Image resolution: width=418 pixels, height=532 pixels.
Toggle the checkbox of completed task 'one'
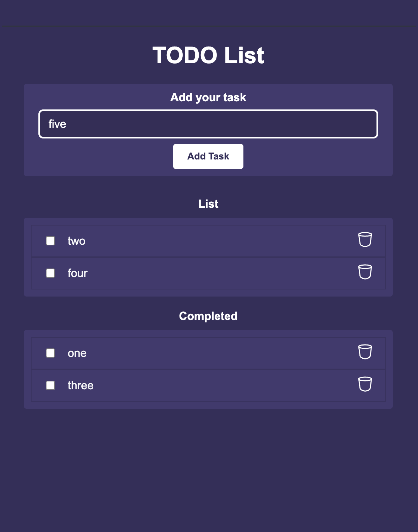click(x=50, y=353)
